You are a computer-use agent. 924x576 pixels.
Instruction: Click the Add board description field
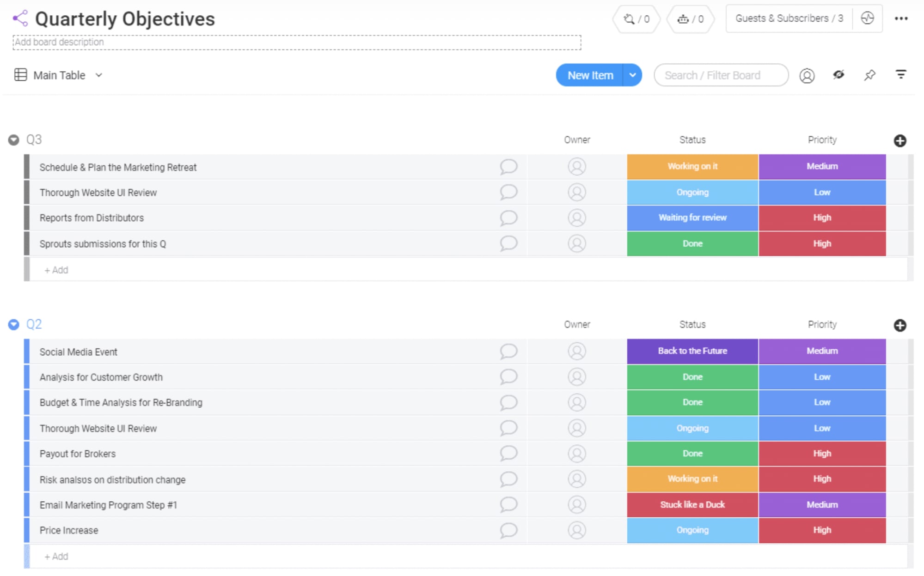[x=297, y=42]
